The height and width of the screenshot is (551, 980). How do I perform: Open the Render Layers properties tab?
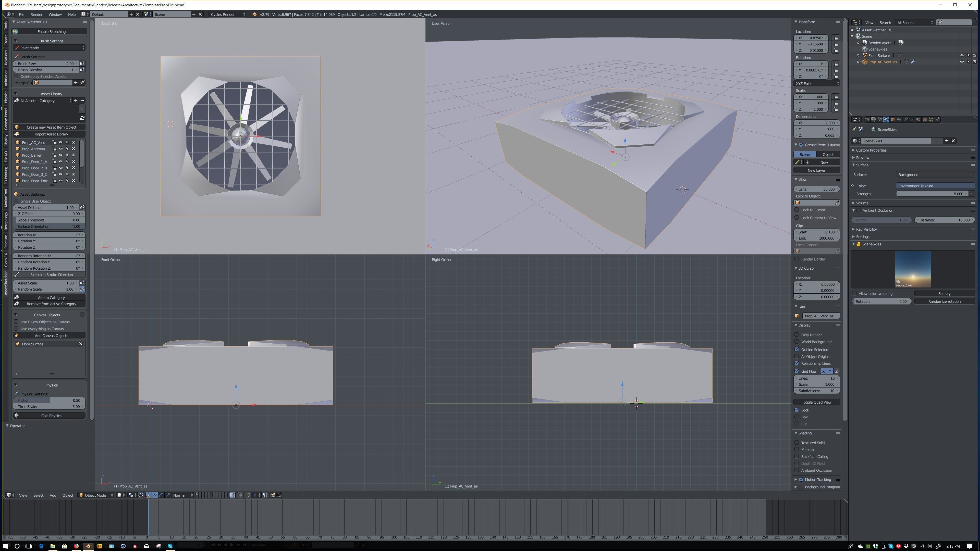[x=874, y=119]
